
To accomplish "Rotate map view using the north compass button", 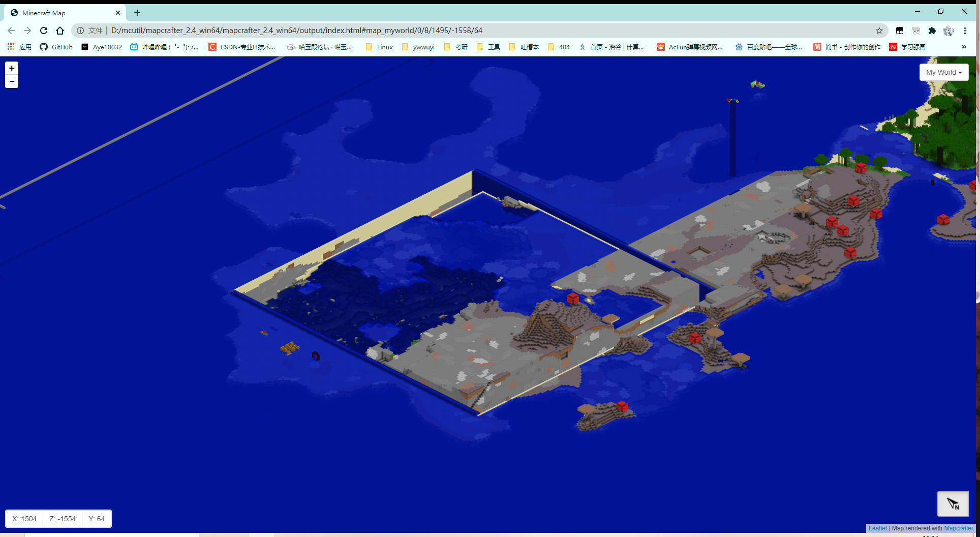I will (953, 504).
